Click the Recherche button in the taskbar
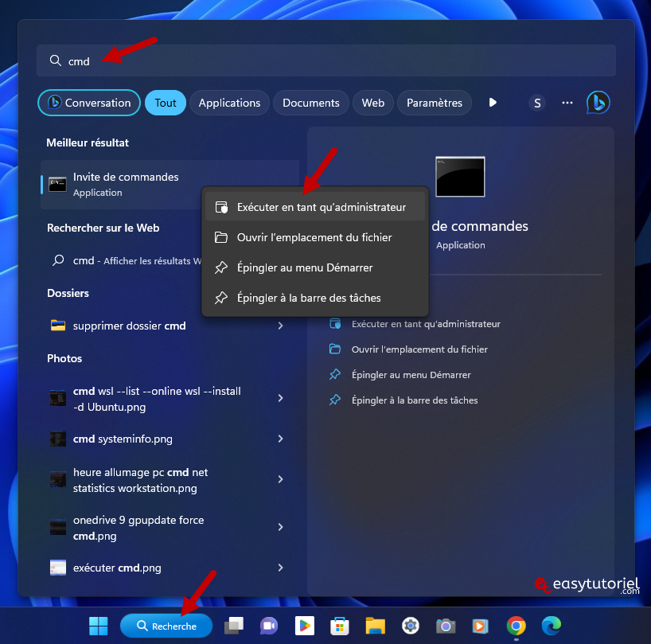 166,626
